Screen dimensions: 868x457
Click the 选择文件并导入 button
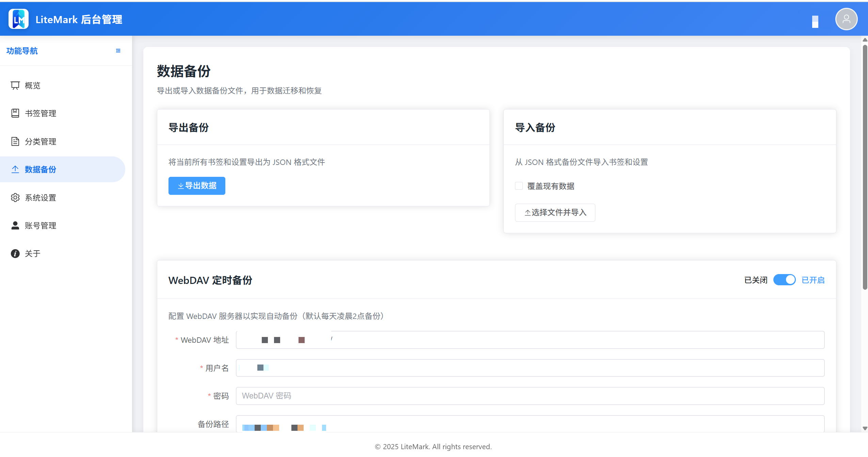click(555, 212)
